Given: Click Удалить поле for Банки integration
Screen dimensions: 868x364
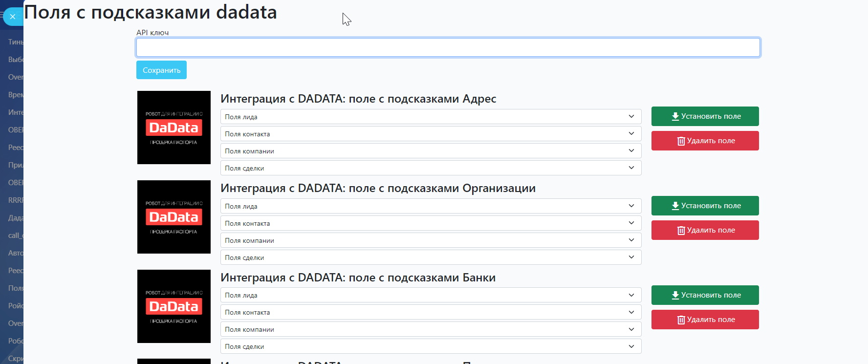Looking at the screenshot, I should pyautogui.click(x=705, y=320).
